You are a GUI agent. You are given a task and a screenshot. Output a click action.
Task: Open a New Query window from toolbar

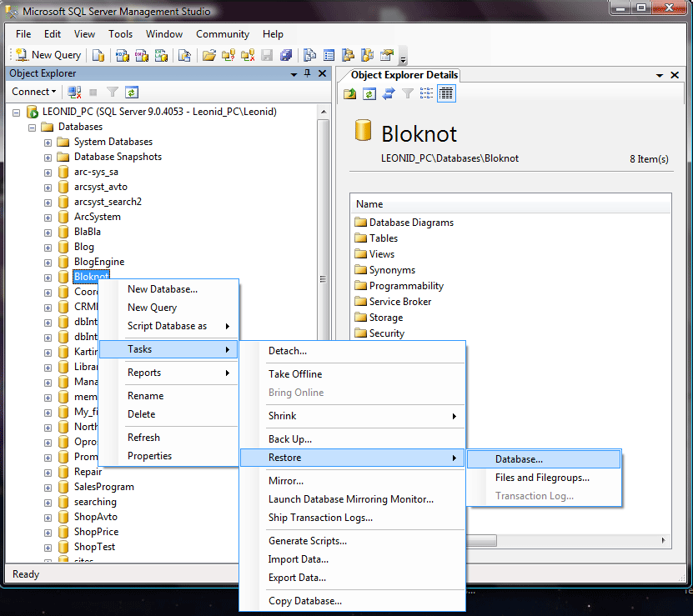(x=48, y=55)
